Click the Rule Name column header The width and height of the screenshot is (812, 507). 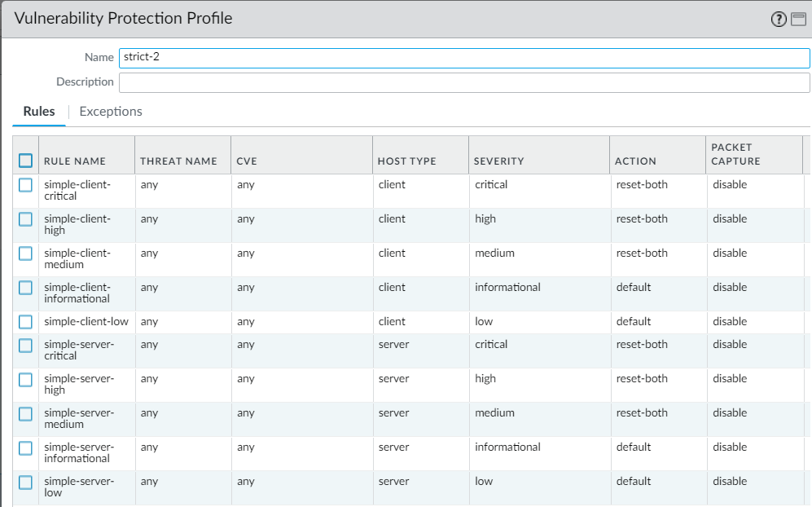click(75, 161)
